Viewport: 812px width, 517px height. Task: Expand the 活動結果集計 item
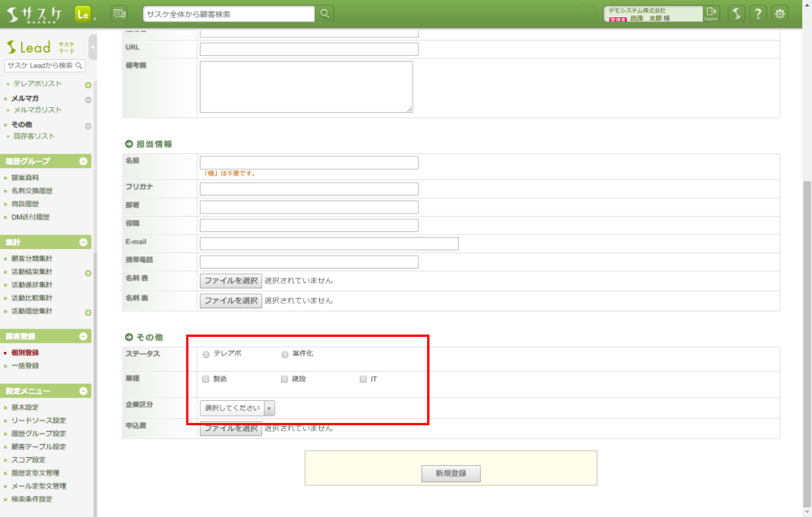pyautogui.click(x=88, y=274)
